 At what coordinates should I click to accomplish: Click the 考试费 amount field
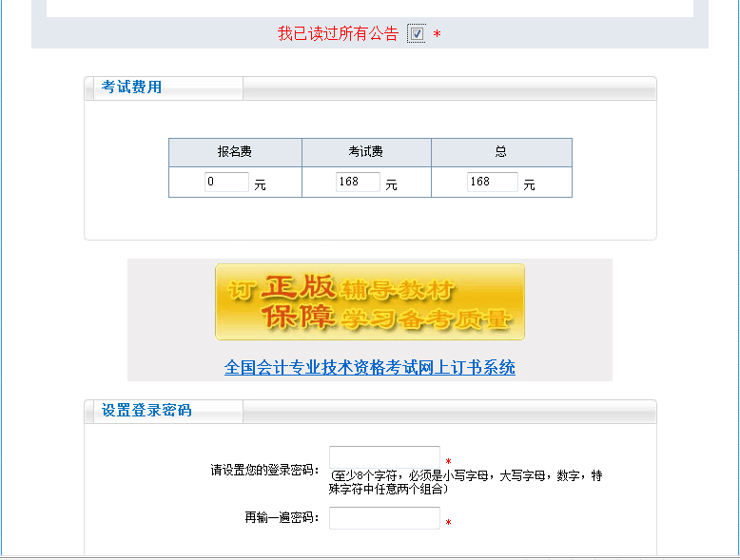pos(358,182)
